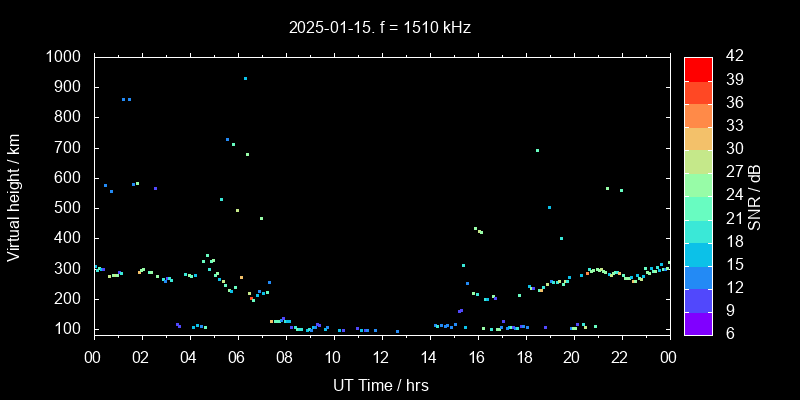Click the red 39–42 dB colorbar segment
This screenshot has width=800, height=400.
click(x=698, y=68)
